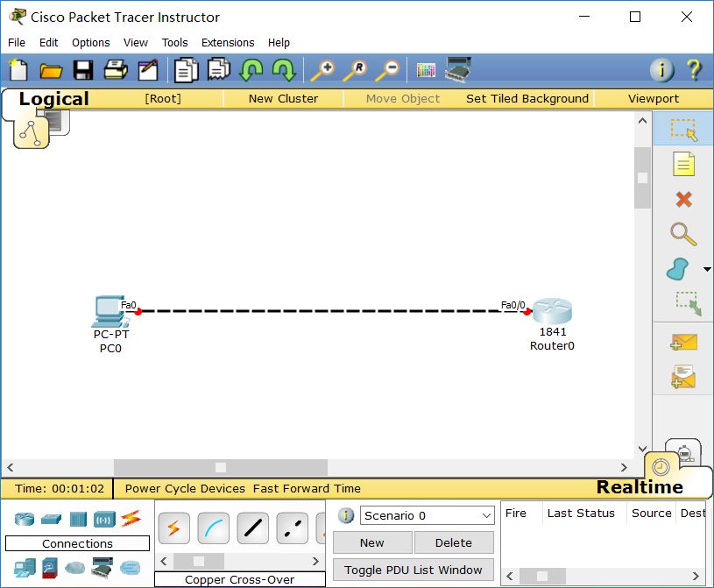
Task: Expand the shape tool dropdown arrow
Action: [707, 269]
